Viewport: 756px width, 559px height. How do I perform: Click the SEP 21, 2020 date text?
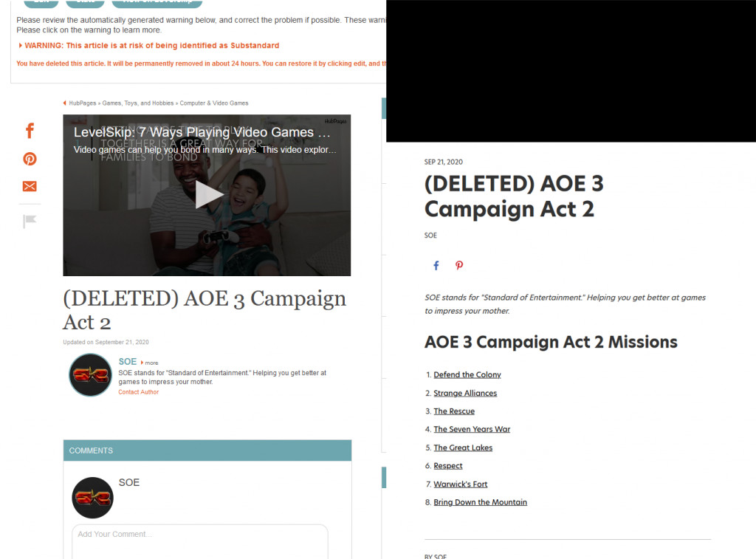(444, 162)
